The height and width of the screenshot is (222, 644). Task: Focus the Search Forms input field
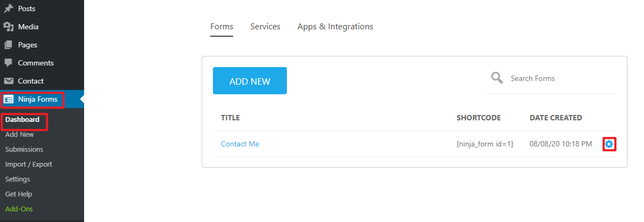pyautogui.click(x=559, y=78)
